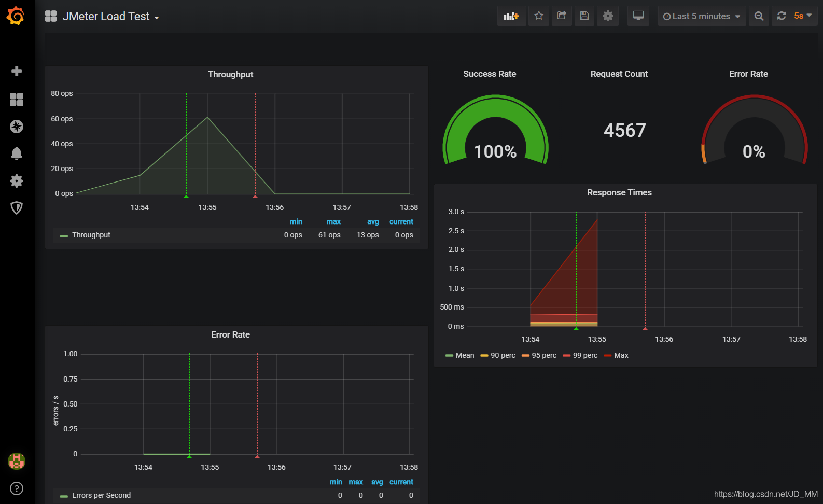823x504 pixels.
Task: Sort Throughput legend by min column
Action: pyautogui.click(x=296, y=221)
